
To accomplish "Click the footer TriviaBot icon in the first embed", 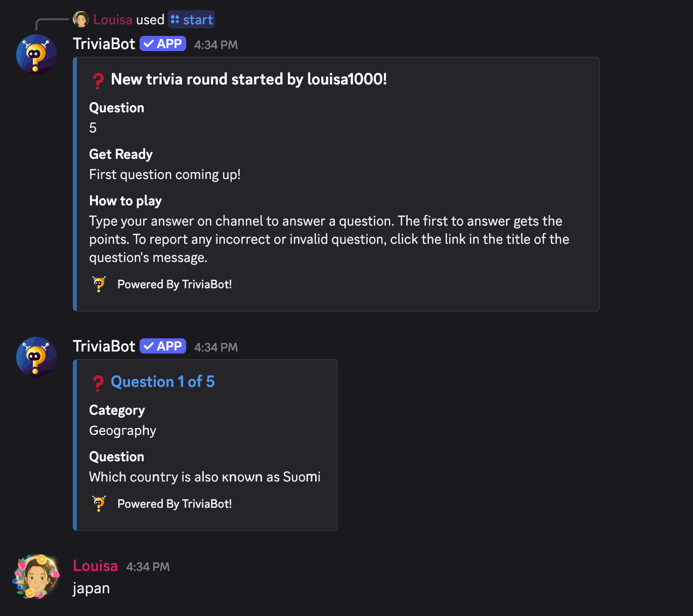I will pos(99,284).
